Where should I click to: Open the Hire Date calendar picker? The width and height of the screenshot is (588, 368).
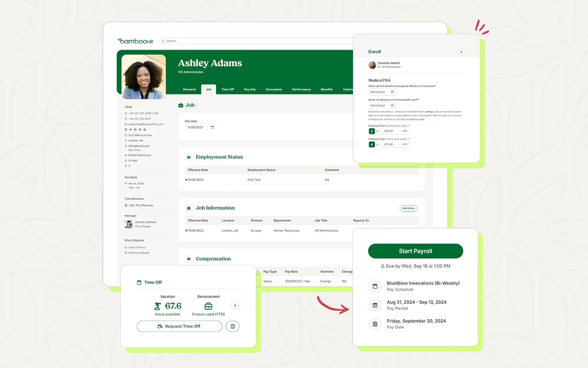click(212, 127)
